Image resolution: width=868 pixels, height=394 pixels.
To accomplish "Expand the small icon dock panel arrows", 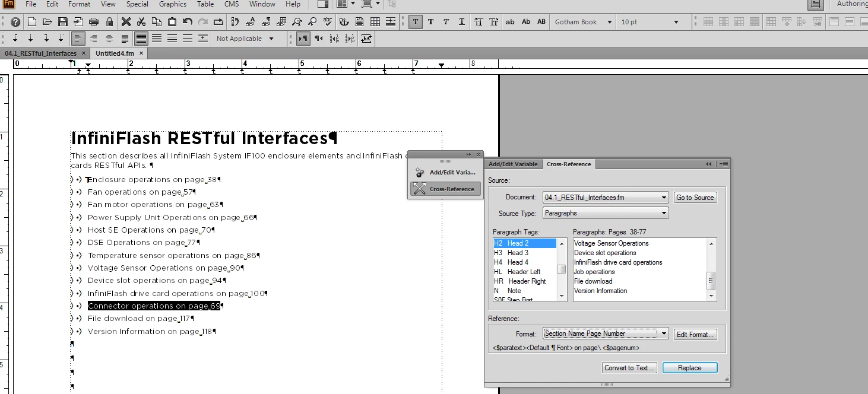I will pyautogui.click(x=469, y=154).
